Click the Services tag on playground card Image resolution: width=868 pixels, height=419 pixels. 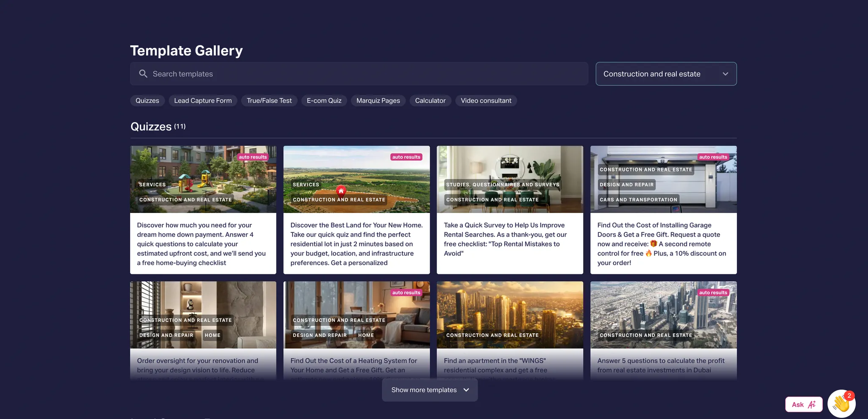pos(153,184)
